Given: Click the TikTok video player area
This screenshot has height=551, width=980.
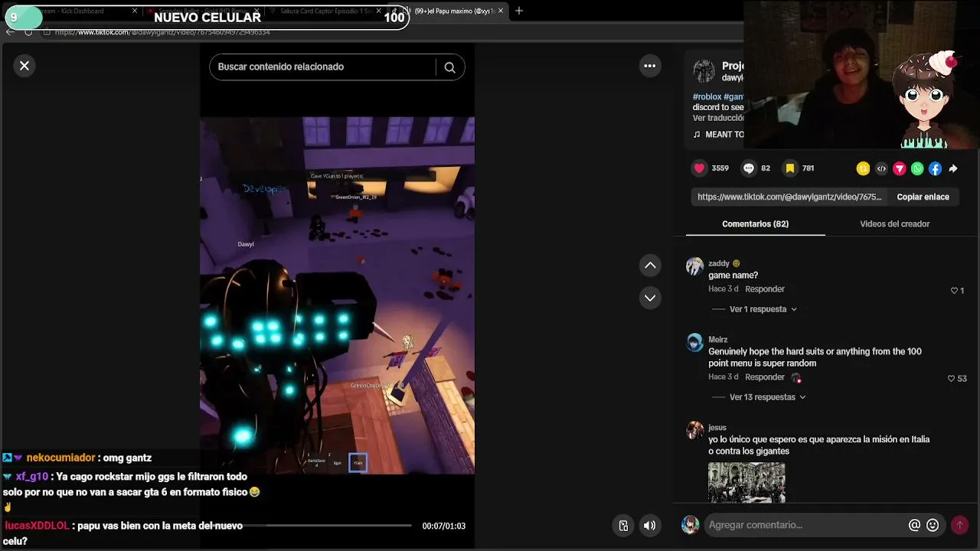Looking at the screenshot, I should (337, 295).
